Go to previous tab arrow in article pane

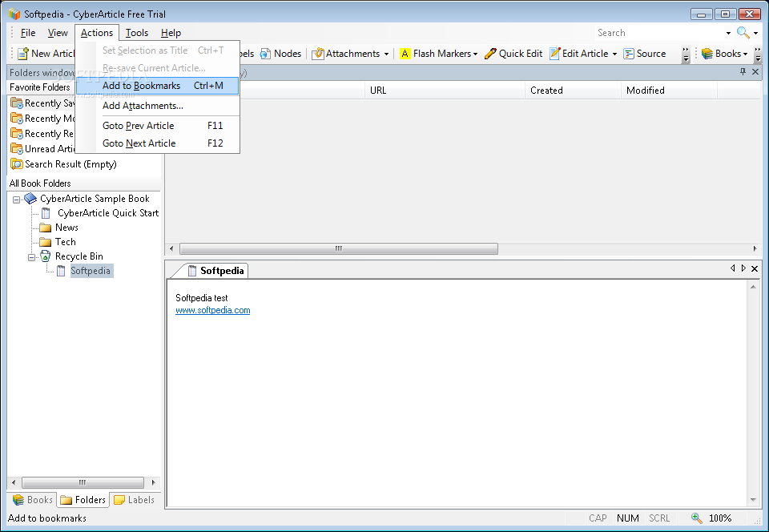(733, 268)
